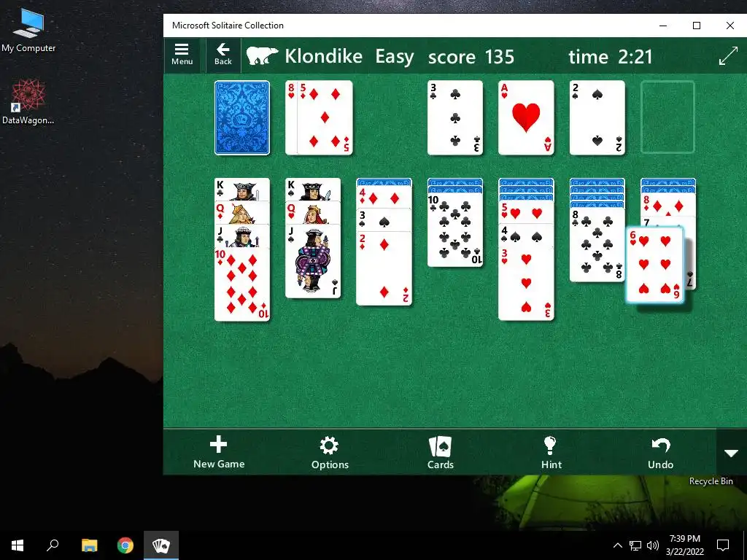
Task: Open the Windows Start menu
Action: point(18,545)
